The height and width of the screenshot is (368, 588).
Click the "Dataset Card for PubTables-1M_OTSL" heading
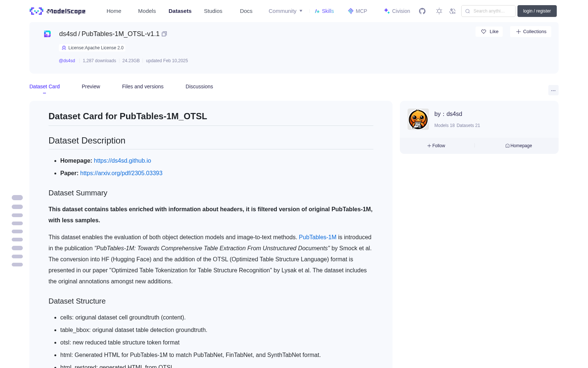tap(128, 116)
